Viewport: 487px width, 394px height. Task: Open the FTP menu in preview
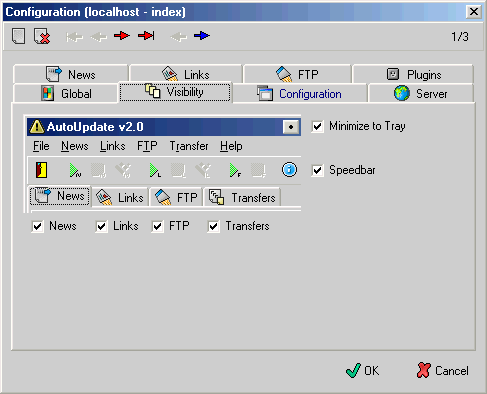point(147,146)
